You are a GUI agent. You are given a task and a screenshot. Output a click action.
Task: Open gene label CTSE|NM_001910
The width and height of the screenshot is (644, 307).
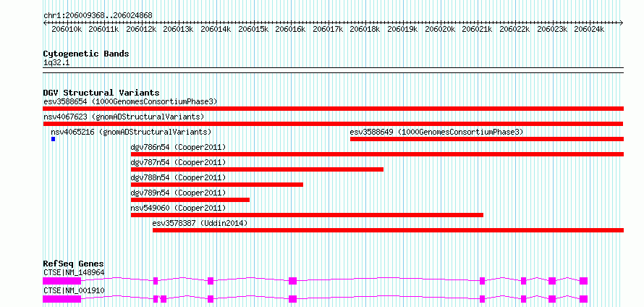pyautogui.click(x=74, y=290)
